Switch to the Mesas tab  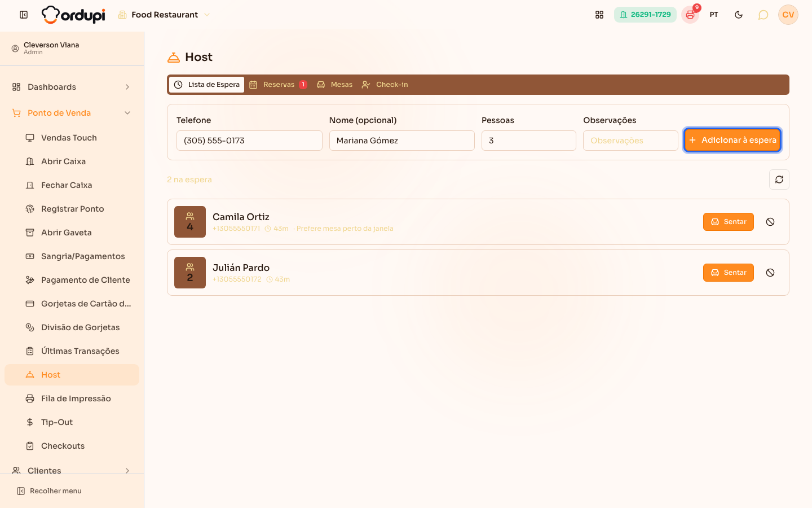335,85
